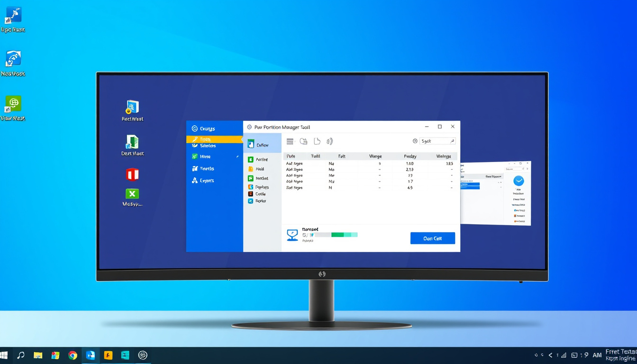Open File Explorer from the taskbar

(38, 355)
